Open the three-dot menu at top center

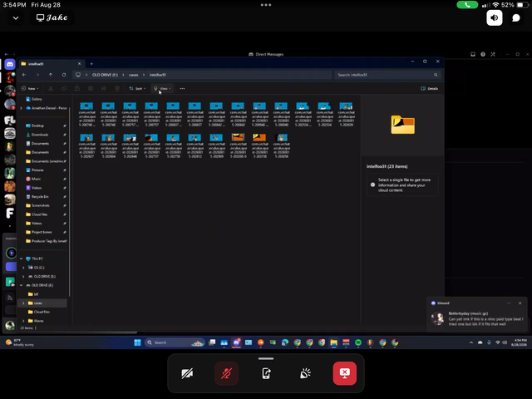(266, 5)
